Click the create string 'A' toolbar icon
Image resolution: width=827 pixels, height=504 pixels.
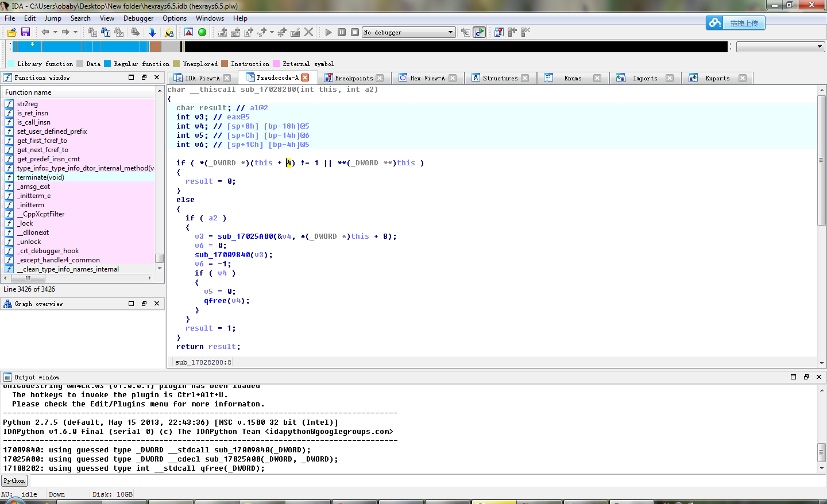point(249,32)
